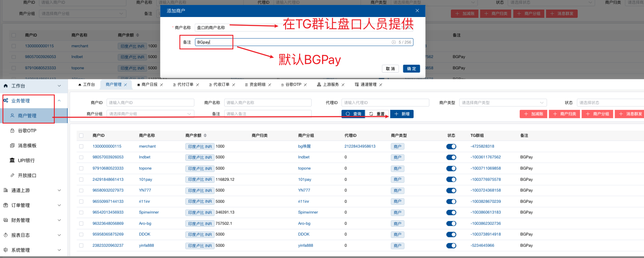Check the checkbox for merchant row 101pay
Screen dimensions: 644x258
click(x=81, y=180)
